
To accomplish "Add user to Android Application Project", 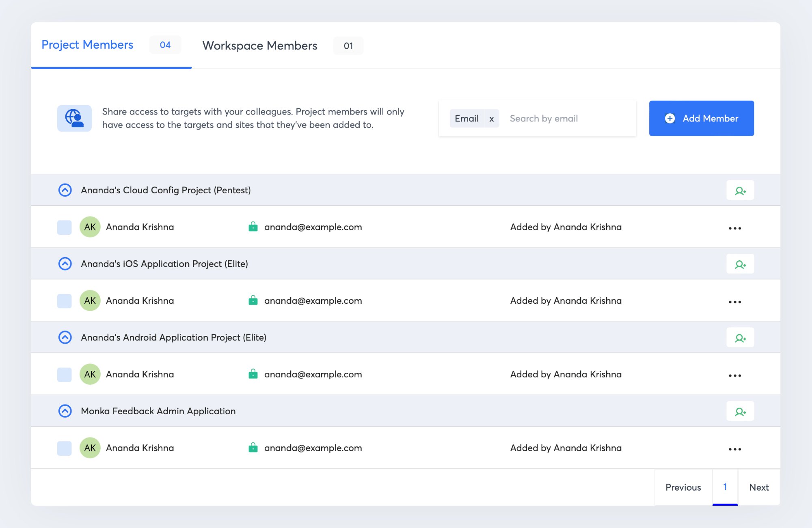I will pyautogui.click(x=740, y=338).
